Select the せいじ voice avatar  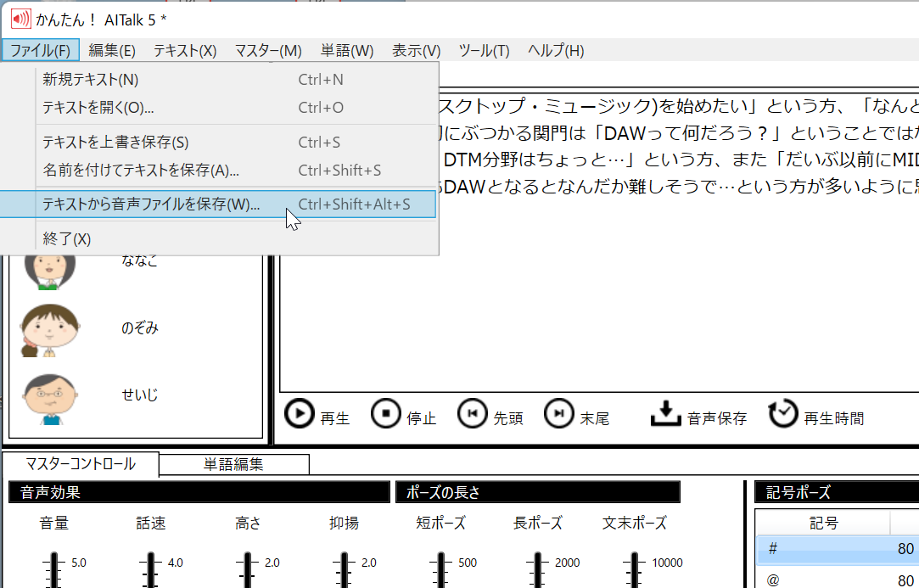coord(50,400)
